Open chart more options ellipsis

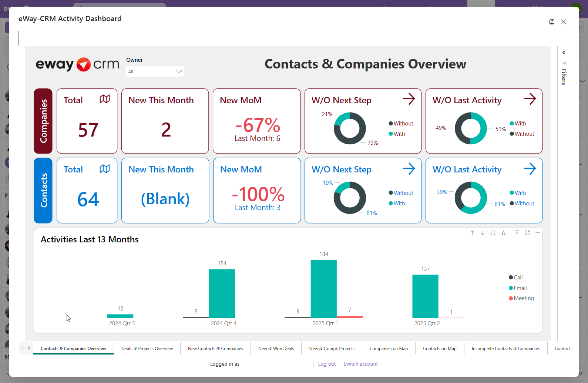(538, 232)
